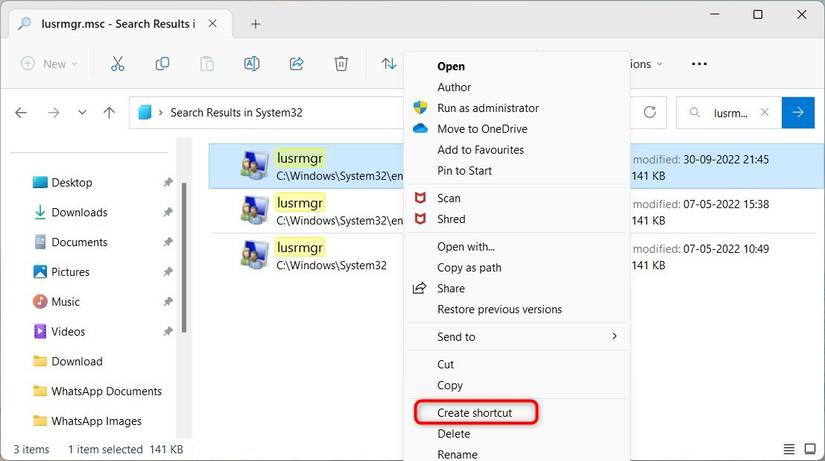Expand the recent locations chevron
Image resolution: width=825 pixels, height=461 pixels.
click(x=79, y=113)
